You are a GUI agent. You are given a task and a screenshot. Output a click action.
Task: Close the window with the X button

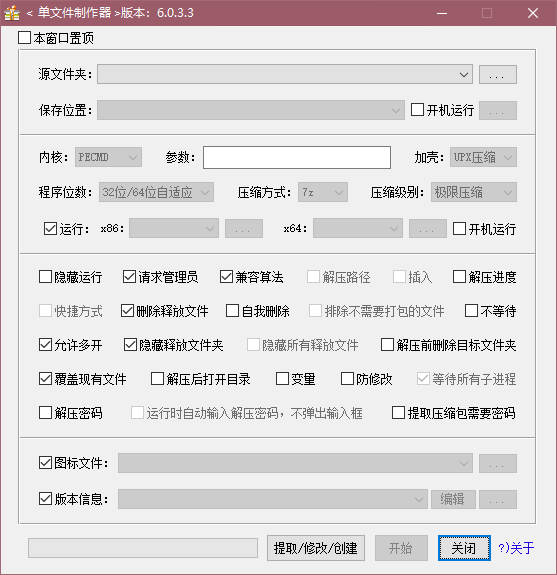coord(533,13)
